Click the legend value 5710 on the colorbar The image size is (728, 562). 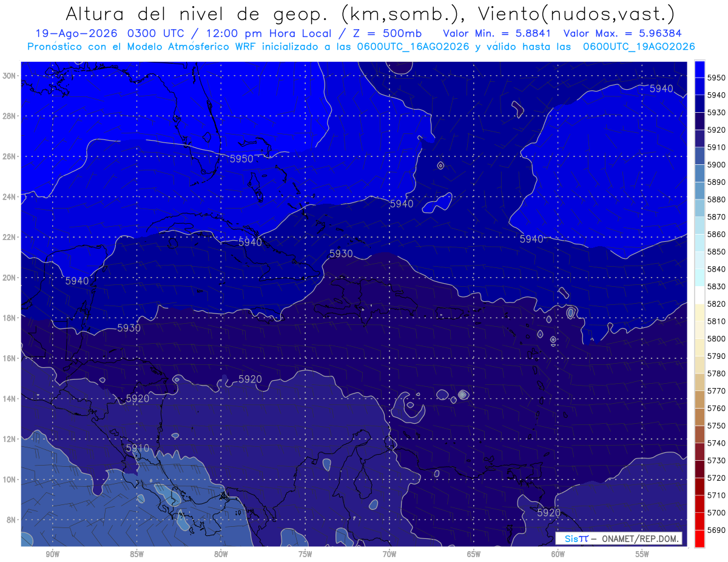pos(716,495)
